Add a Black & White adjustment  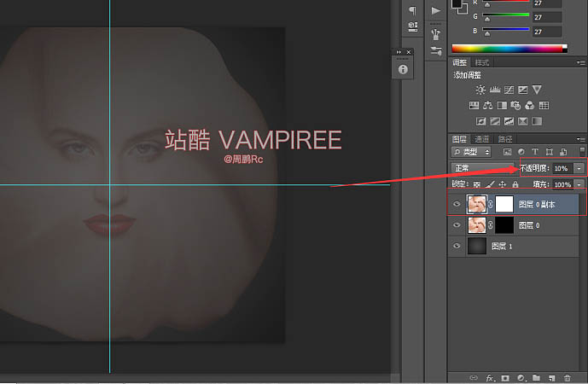[502, 105]
